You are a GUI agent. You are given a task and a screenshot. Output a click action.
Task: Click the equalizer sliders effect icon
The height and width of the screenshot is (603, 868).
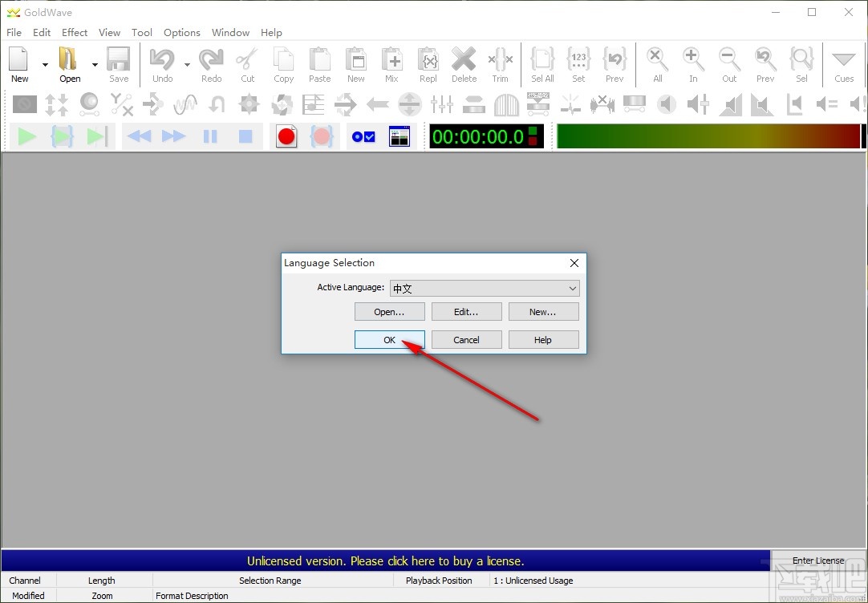coord(442,104)
